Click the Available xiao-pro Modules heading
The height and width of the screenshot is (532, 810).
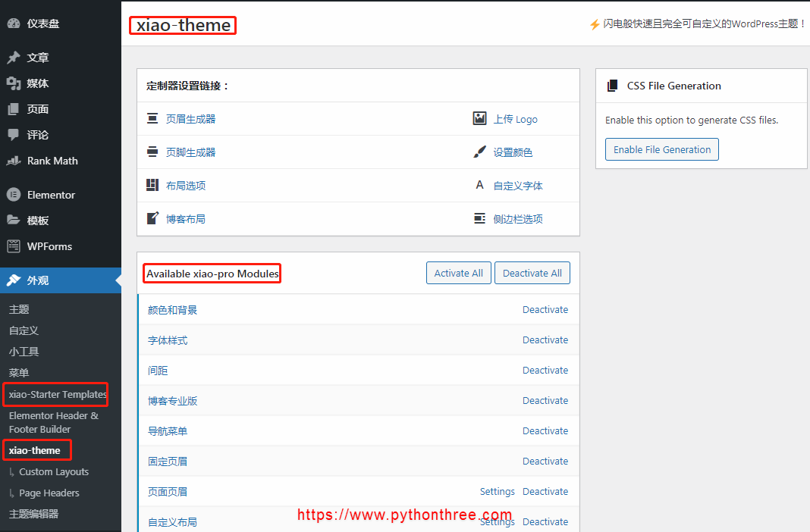click(x=212, y=274)
